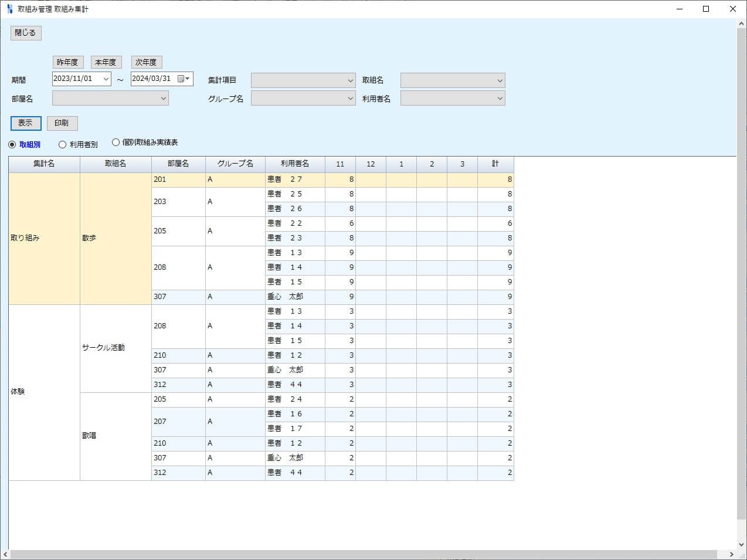Select the 取組別 radio button
This screenshot has width=747, height=560.
click(x=12, y=145)
